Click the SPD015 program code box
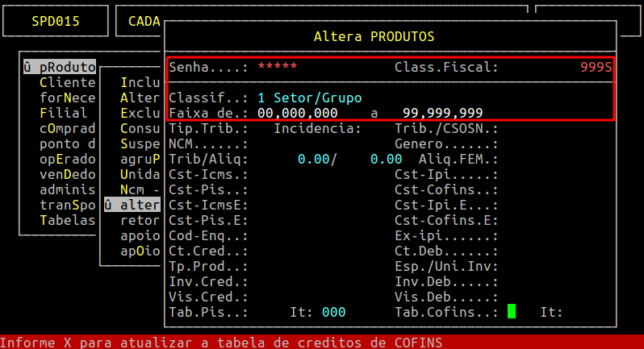Image resolution: width=644 pixels, height=349 pixels. [x=55, y=21]
